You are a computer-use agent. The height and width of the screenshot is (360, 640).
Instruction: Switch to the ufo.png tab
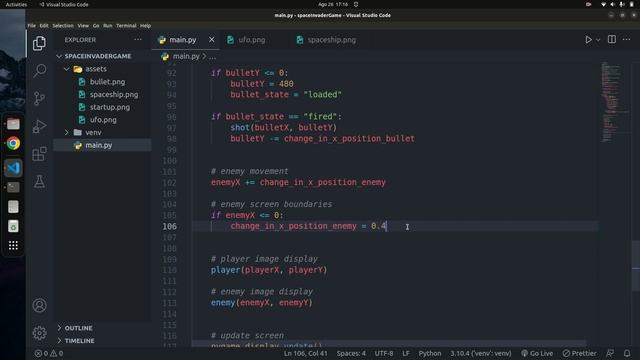[x=251, y=40]
